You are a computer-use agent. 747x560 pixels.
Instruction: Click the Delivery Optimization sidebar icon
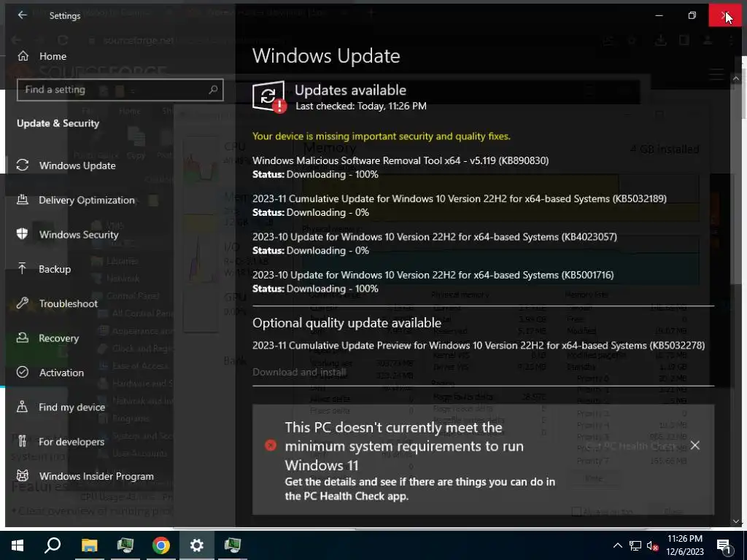[23, 199]
